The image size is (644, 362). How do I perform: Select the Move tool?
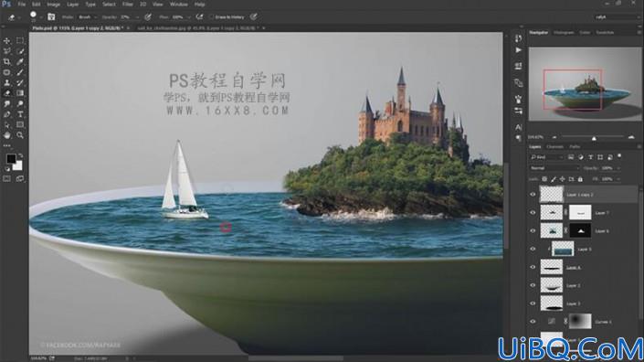coord(7,40)
